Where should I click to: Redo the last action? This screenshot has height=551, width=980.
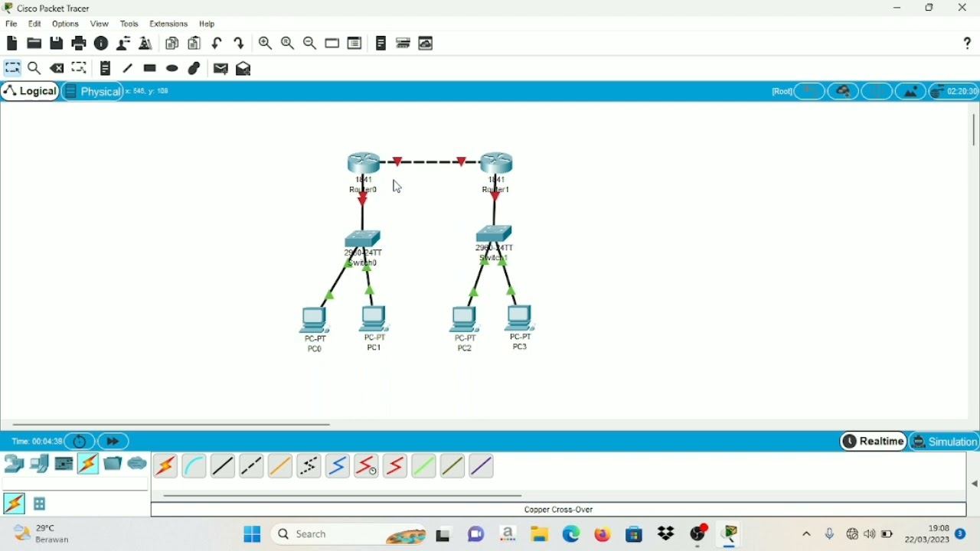pyautogui.click(x=240, y=44)
